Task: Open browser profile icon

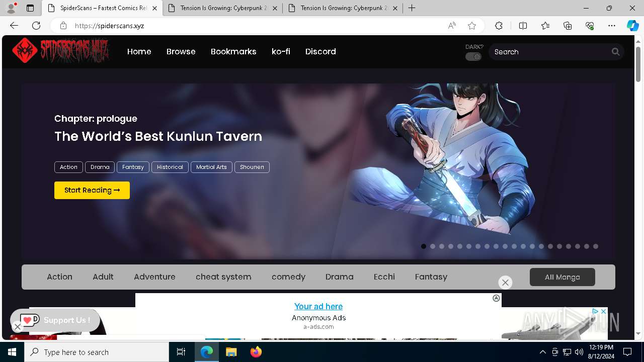Action: (x=11, y=8)
